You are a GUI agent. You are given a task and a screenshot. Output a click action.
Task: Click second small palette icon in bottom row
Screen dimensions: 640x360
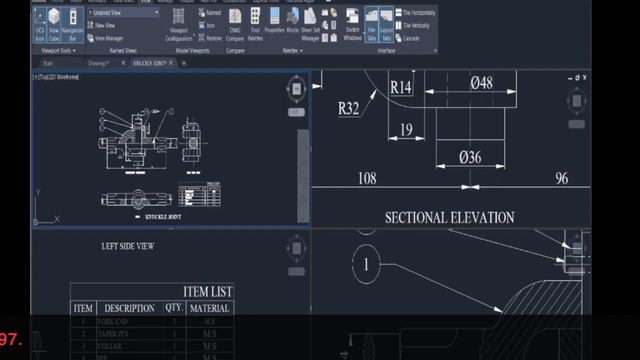pos(334,38)
